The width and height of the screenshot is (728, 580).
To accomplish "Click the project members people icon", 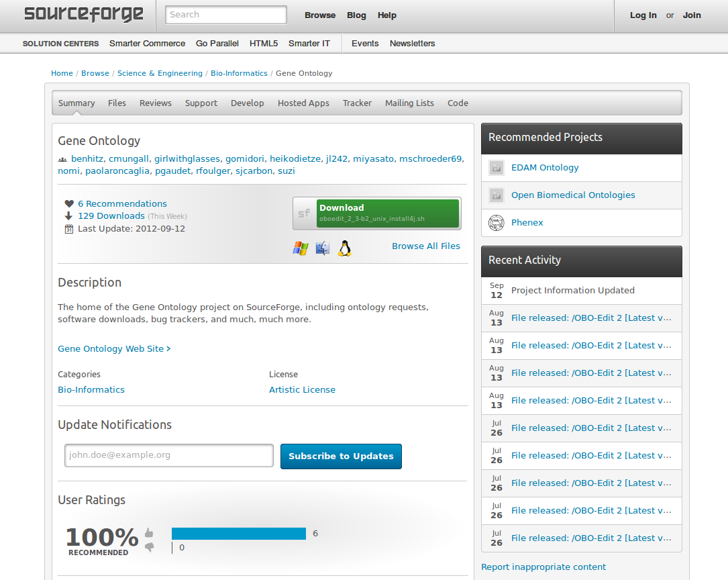I will tap(62, 159).
